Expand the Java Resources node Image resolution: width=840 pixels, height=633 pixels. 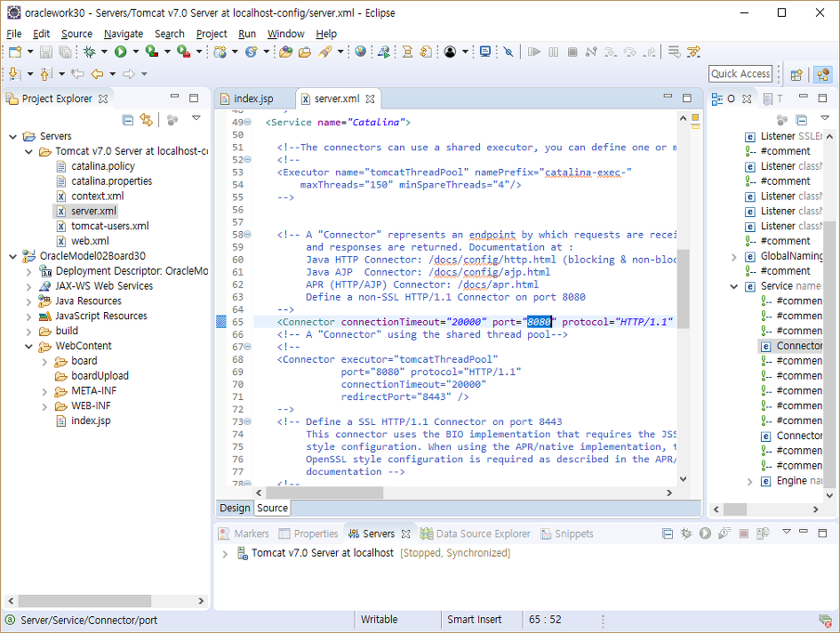pyautogui.click(x=29, y=301)
